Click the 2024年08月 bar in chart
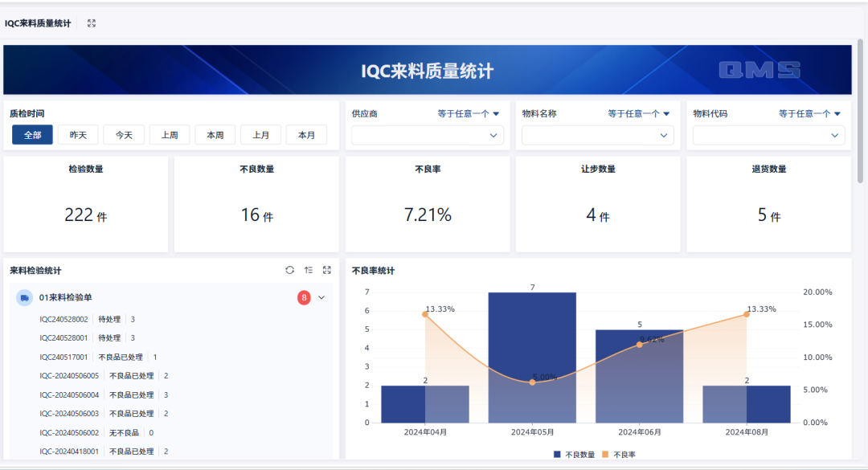Viewport: 868px width, 470px height. pos(747,404)
